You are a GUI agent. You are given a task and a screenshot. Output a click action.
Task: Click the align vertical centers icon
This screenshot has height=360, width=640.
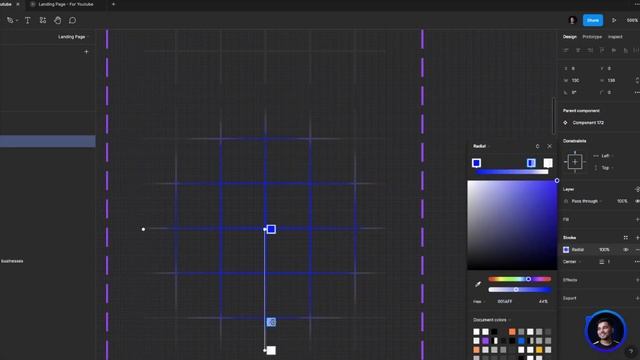(614, 50)
